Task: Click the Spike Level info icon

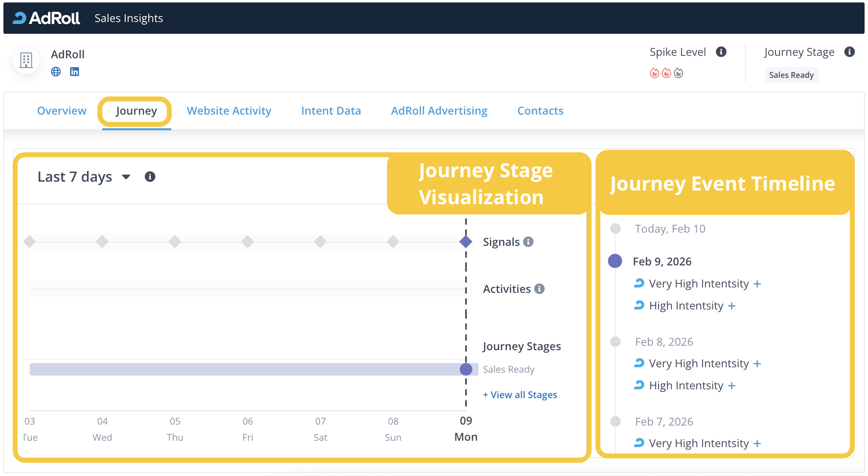Action: [x=721, y=52]
